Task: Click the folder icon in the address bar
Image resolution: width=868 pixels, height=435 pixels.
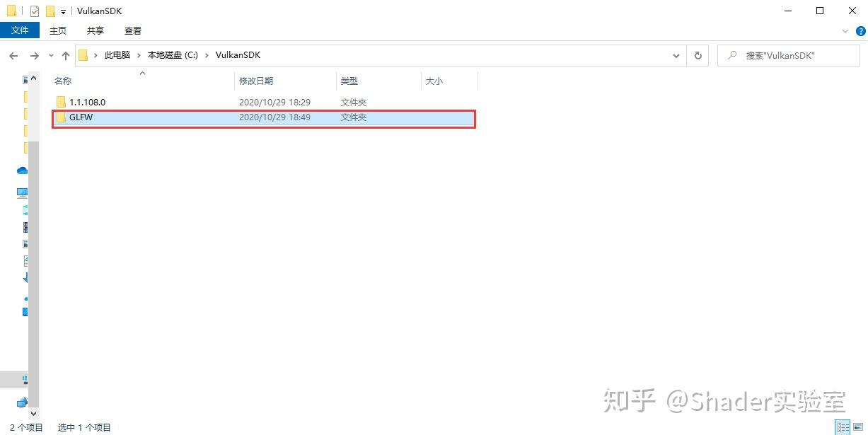Action: tap(83, 55)
